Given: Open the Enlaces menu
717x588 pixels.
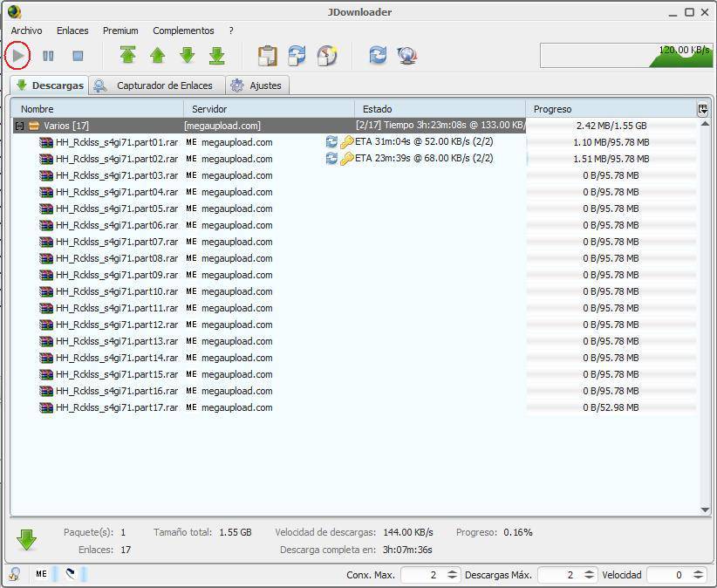Looking at the screenshot, I should pos(72,31).
